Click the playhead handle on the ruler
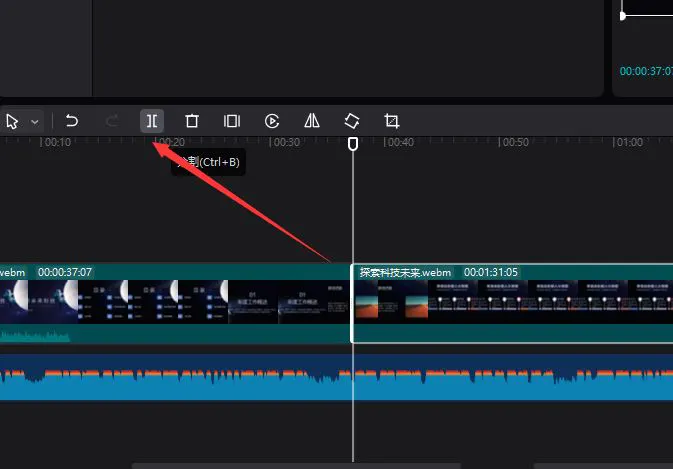This screenshot has height=469, width=673. pyautogui.click(x=353, y=144)
